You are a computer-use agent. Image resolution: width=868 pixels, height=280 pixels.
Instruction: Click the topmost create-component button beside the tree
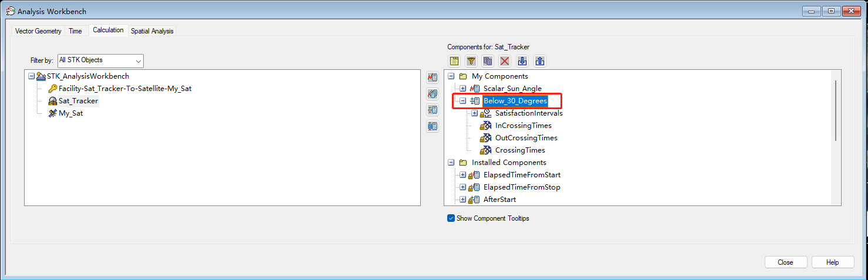(x=433, y=78)
